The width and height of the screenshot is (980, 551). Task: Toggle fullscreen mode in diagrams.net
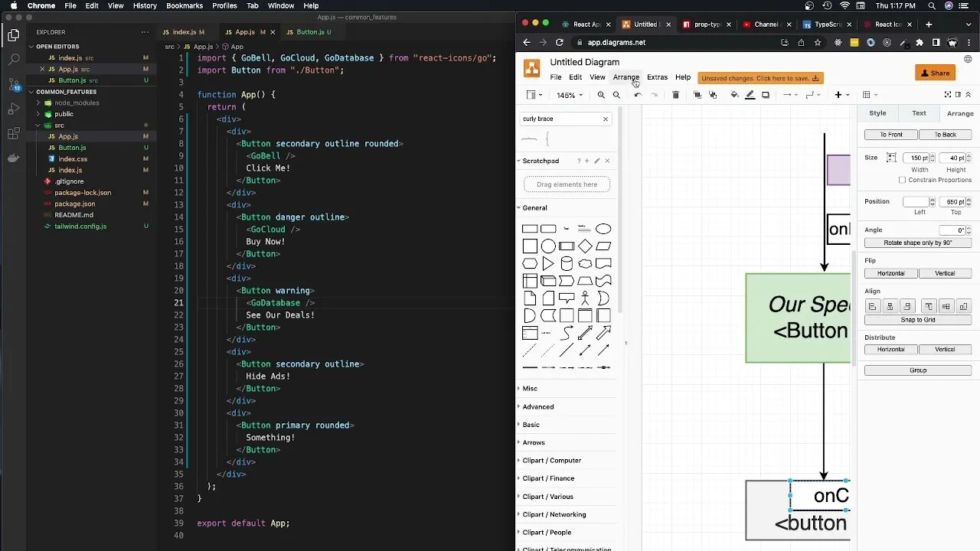click(948, 94)
